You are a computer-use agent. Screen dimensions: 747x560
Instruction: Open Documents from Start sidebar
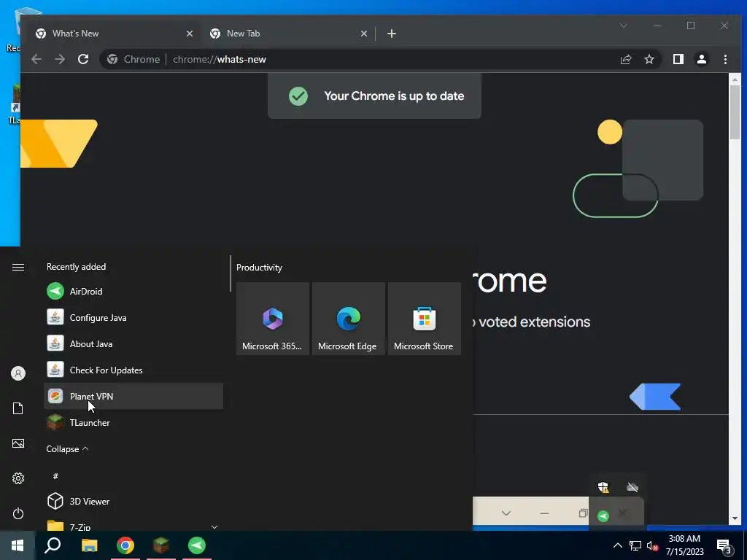18,408
